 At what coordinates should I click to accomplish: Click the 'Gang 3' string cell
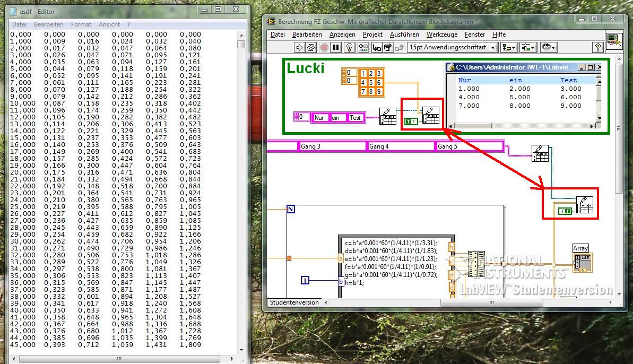click(332, 146)
